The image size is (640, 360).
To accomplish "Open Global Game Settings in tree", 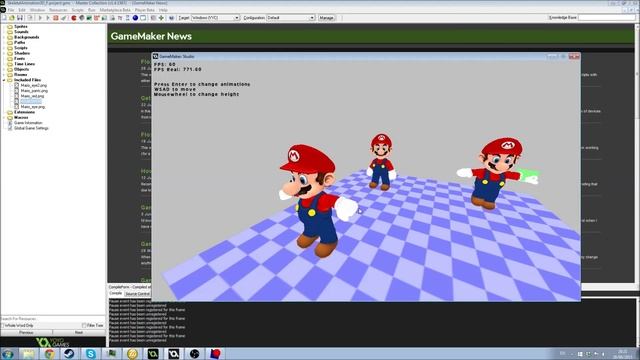I will pos(31,128).
